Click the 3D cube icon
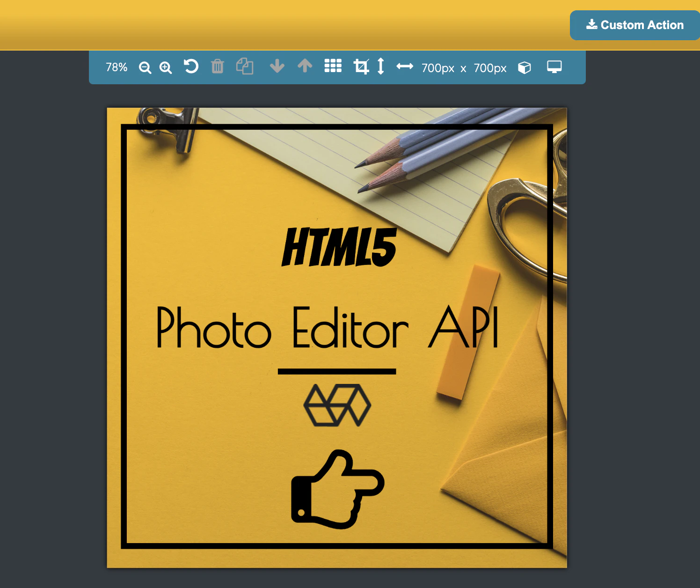 point(525,67)
